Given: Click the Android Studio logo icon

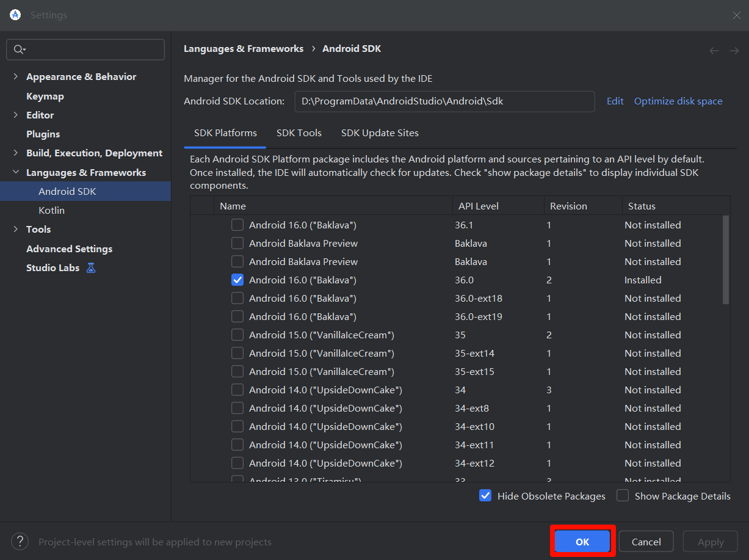Looking at the screenshot, I should [15, 15].
